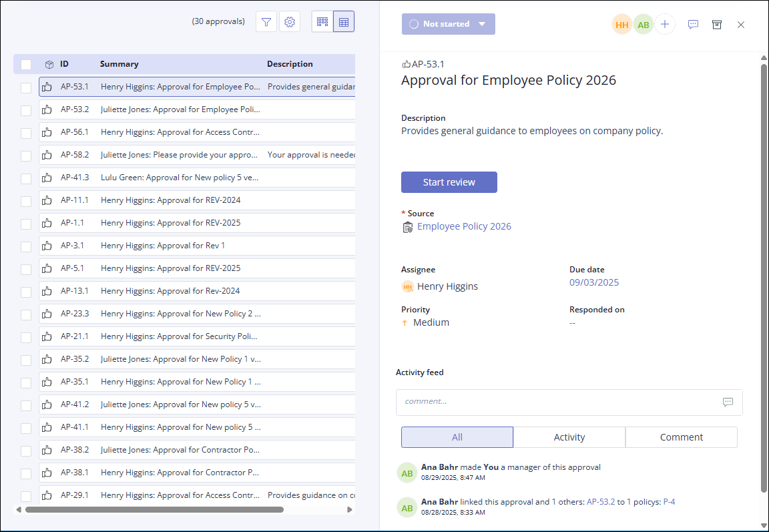Toggle the select-all checkbox in table header
Image resolution: width=769 pixels, height=532 pixels.
click(26, 65)
